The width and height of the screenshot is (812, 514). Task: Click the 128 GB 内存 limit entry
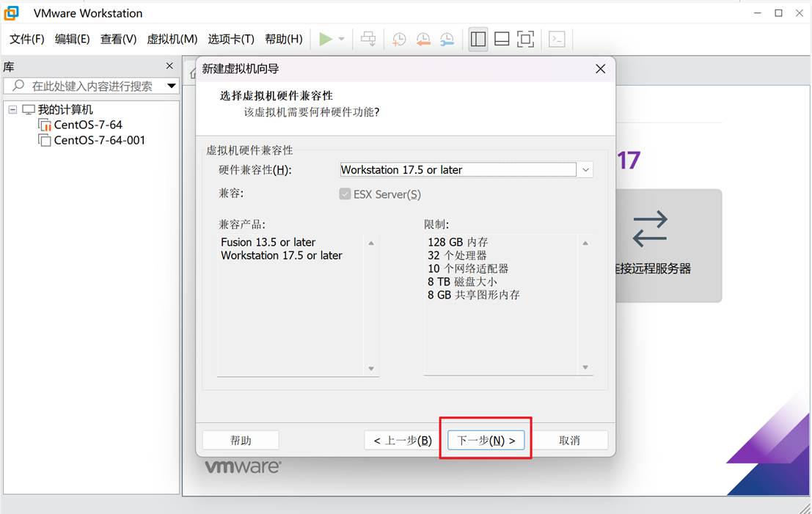pyautogui.click(x=458, y=242)
